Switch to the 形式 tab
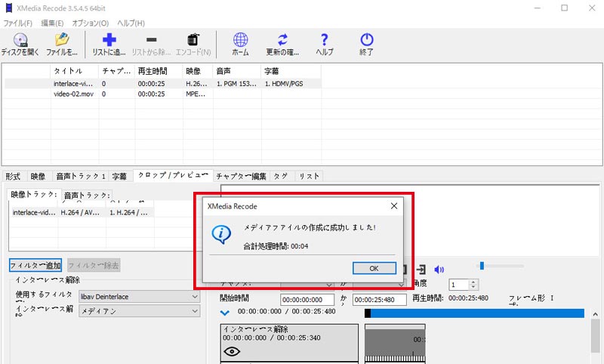The width and height of the screenshot is (604, 364). coord(13,177)
